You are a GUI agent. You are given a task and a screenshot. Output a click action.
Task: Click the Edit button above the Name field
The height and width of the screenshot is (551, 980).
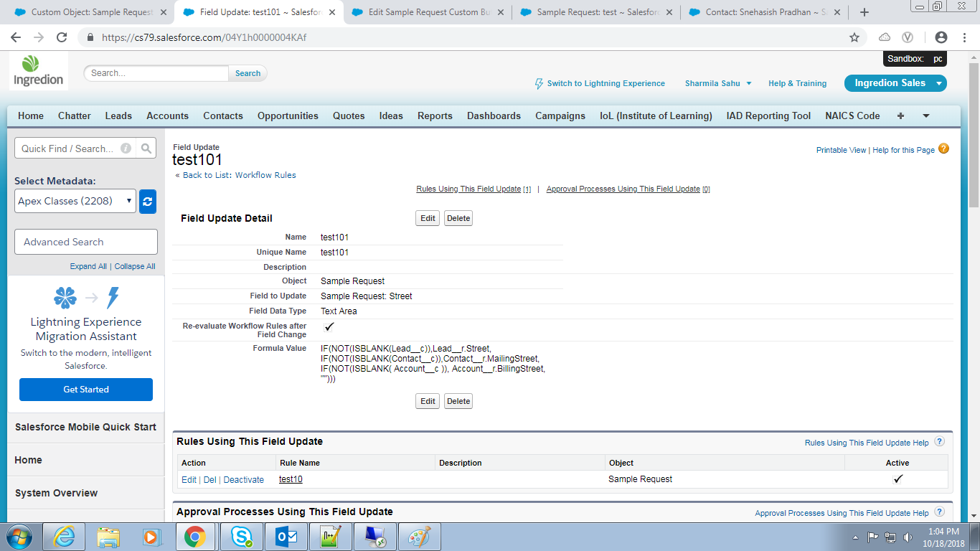428,218
